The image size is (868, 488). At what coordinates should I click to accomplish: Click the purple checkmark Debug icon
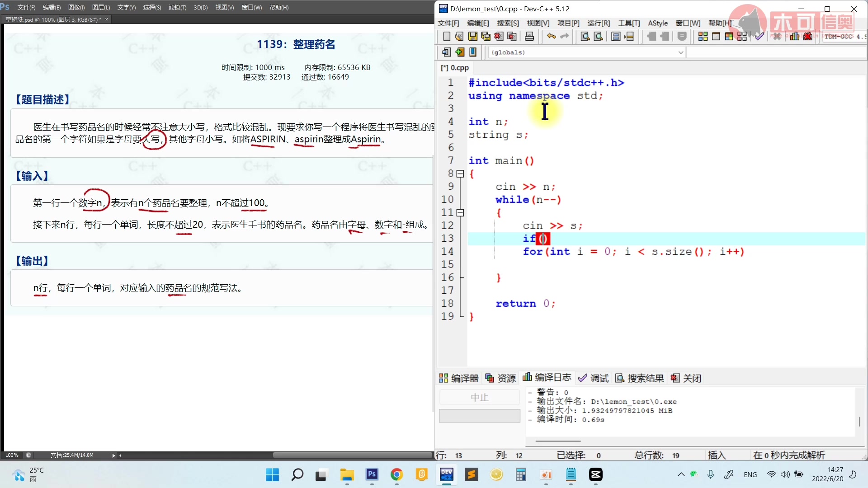tap(759, 37)
